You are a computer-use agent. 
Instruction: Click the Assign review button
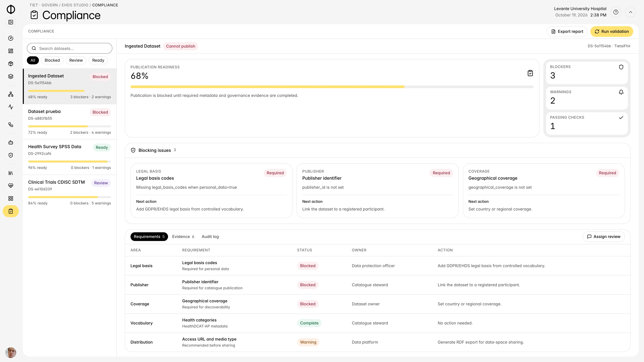(x=604, y=237)
